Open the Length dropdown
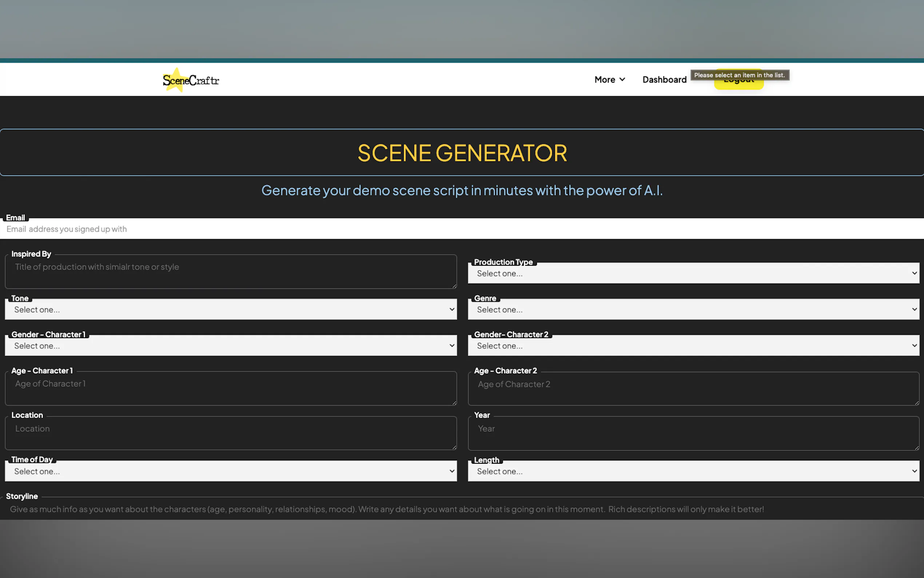This screenshot has width=924, height=578. point(693,471)
